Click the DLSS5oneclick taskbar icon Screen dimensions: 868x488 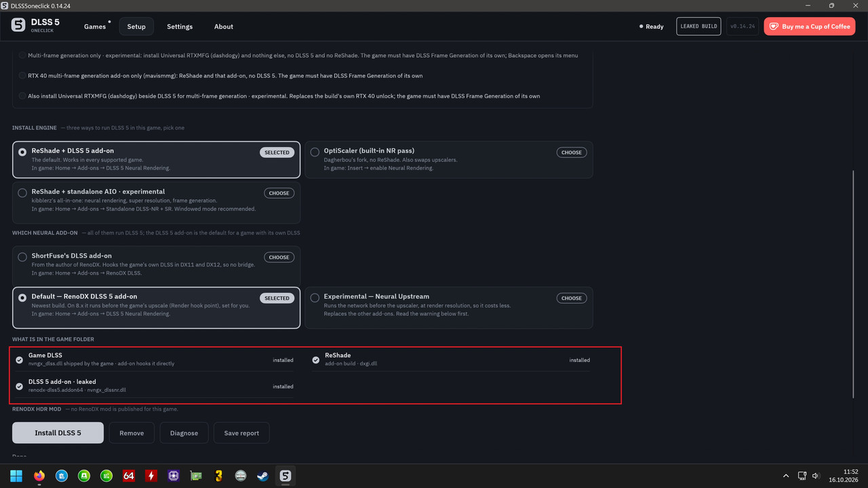click(285, 476)
